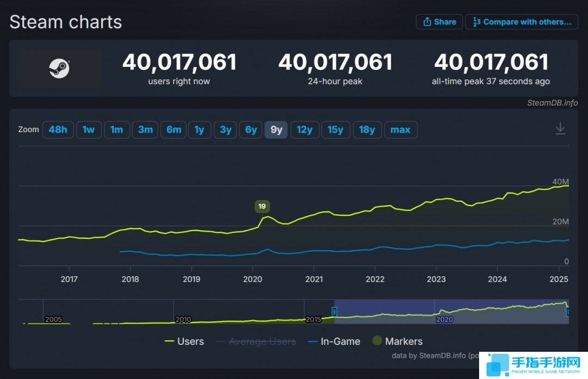This screenshot has height=379, width=588.
Task: Click the Share icon on the Share button
Action: tap(427, 21)
